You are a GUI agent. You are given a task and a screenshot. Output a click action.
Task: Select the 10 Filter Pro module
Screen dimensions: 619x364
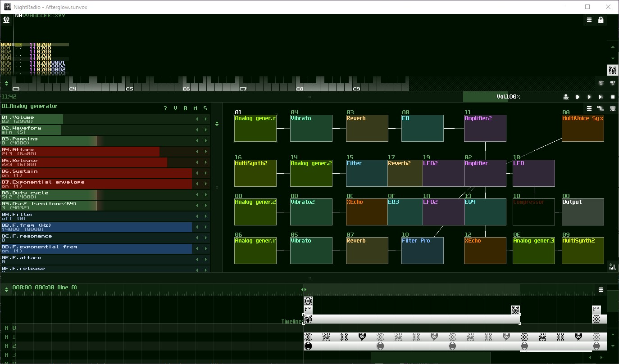[423, 251]
